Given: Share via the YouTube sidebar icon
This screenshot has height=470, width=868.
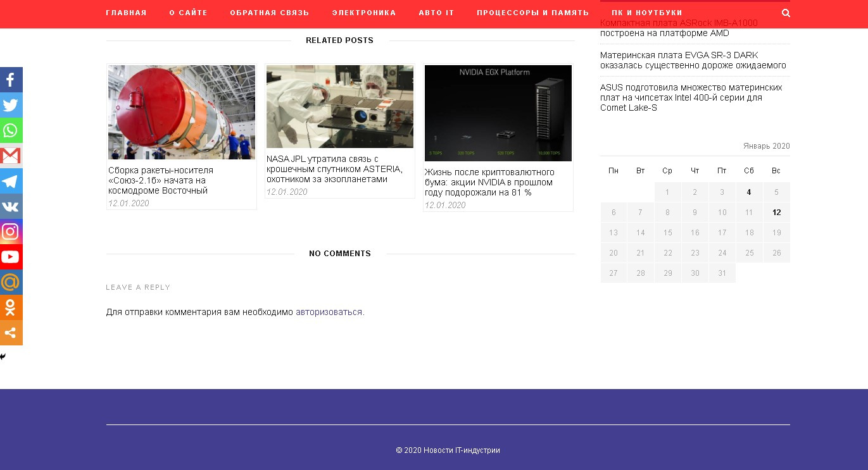Looking at the screenshot, I should (x=11, y=257).
